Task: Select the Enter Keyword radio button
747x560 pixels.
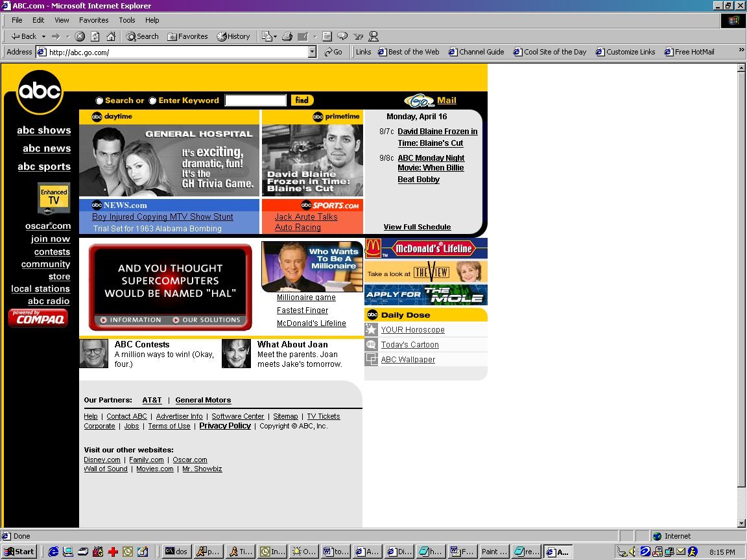Action: (152, 101)
